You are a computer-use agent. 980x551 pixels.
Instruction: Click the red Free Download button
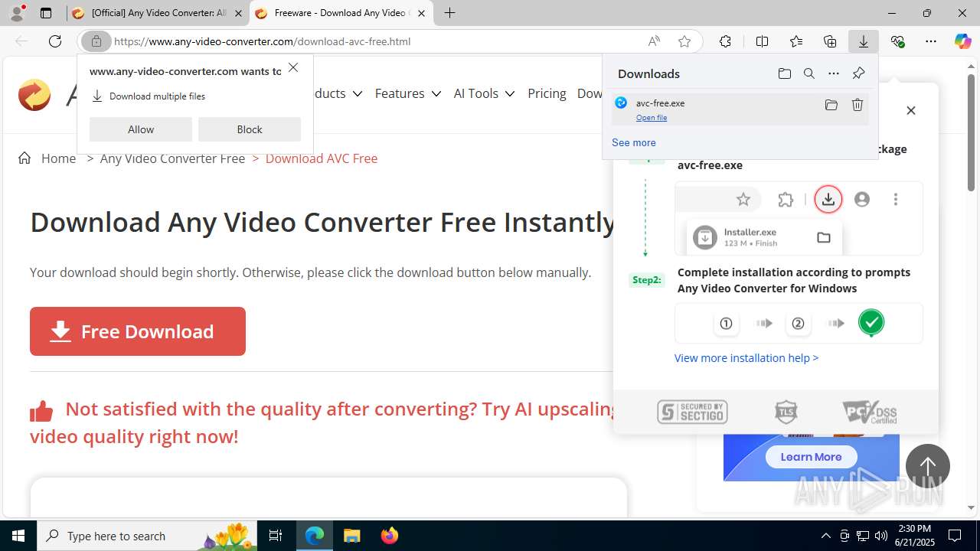click(138, 331)
